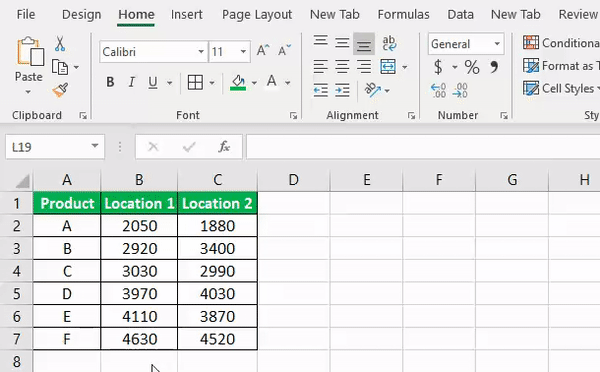
Task: Toggle underline formatting
Action: point(153,82)
